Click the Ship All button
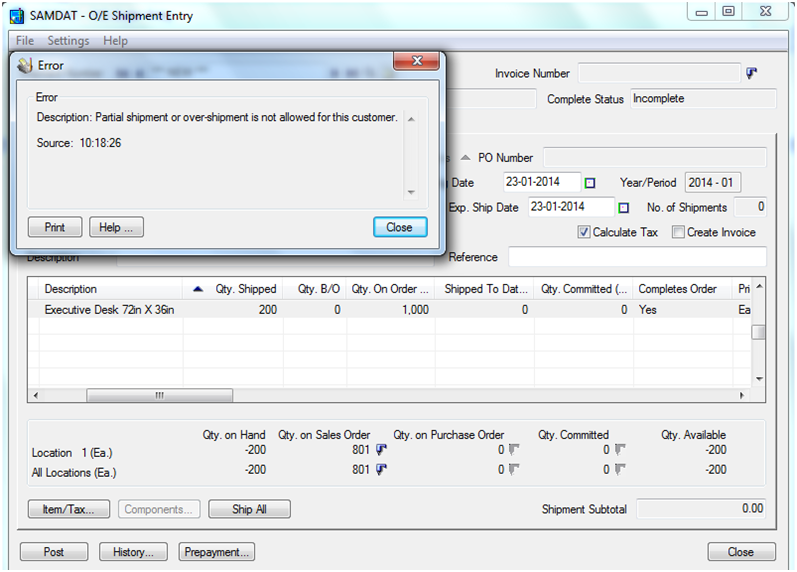The image size is (797, 572). pyautogui.click(x=250, y=509)
